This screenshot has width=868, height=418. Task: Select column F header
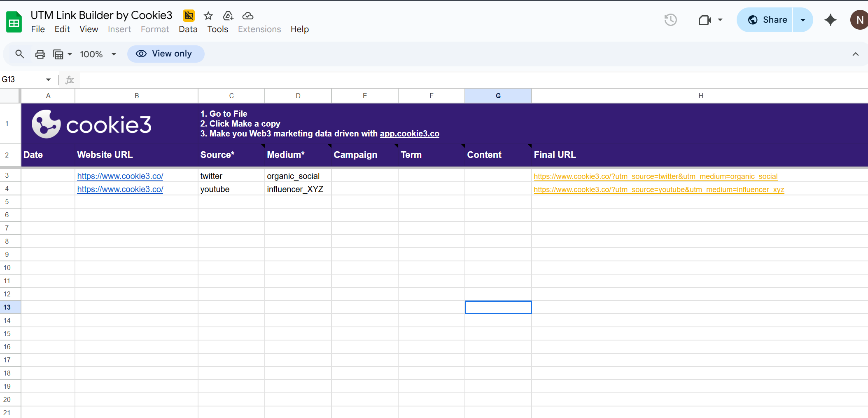[432, 96]
